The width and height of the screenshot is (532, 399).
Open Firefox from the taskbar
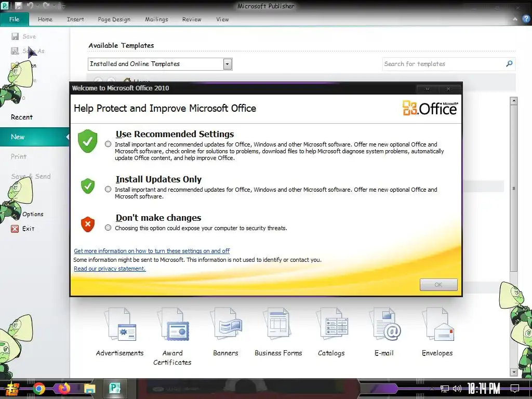tap(64, 389)
